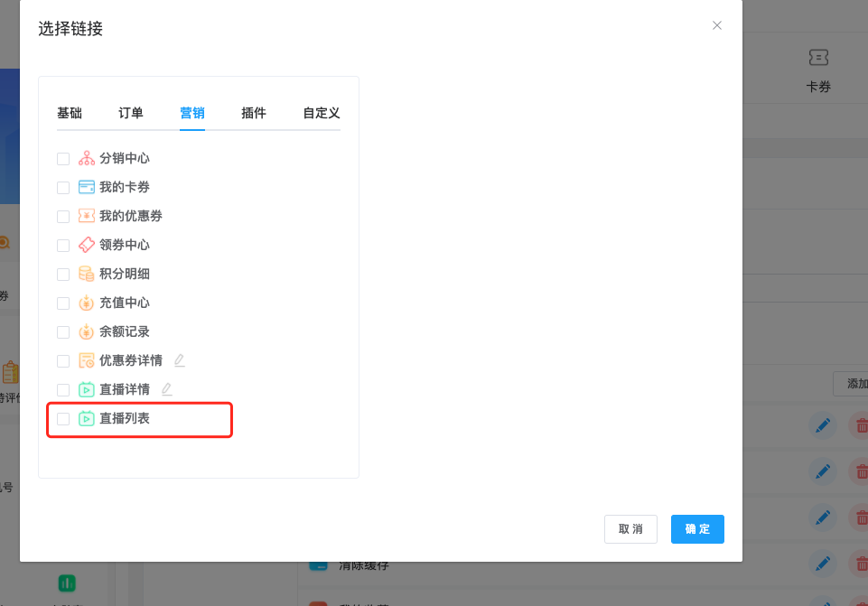Image resolution: width=868 pixels, height=606 pixels.
Task: Click the 领券中心 label
Action: point(125,245)
